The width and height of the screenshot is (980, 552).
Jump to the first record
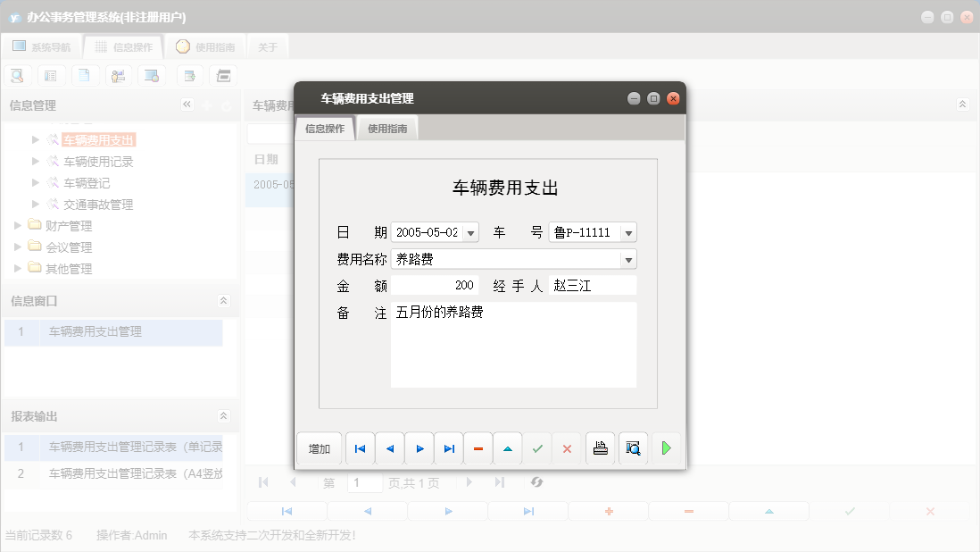[360, 447]
